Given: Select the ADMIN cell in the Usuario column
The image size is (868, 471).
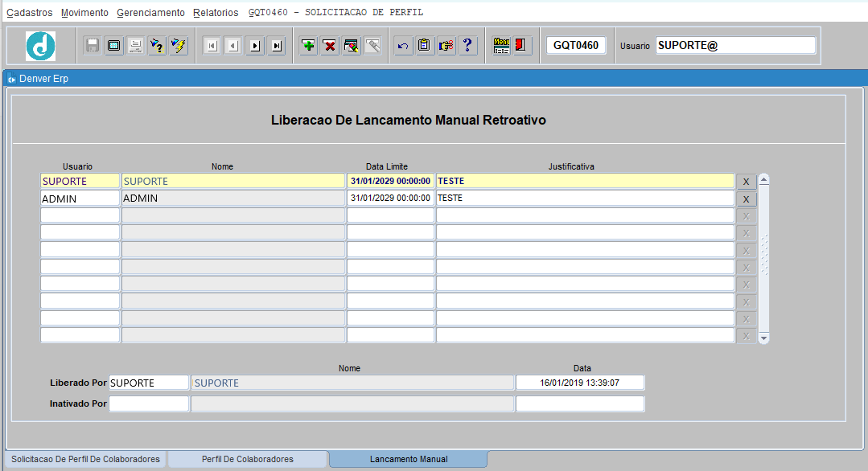Looking at the screenshot, I should click(80, 199).
